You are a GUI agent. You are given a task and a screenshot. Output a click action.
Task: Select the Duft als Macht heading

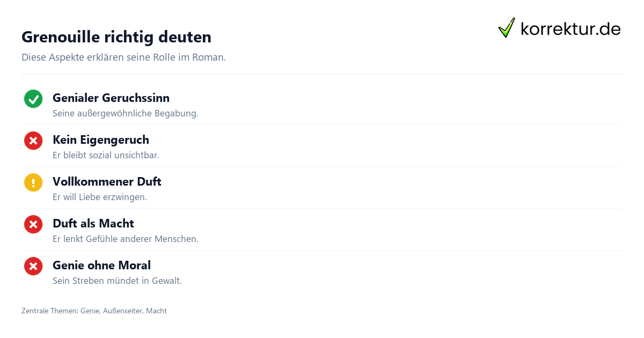(93, 224)
